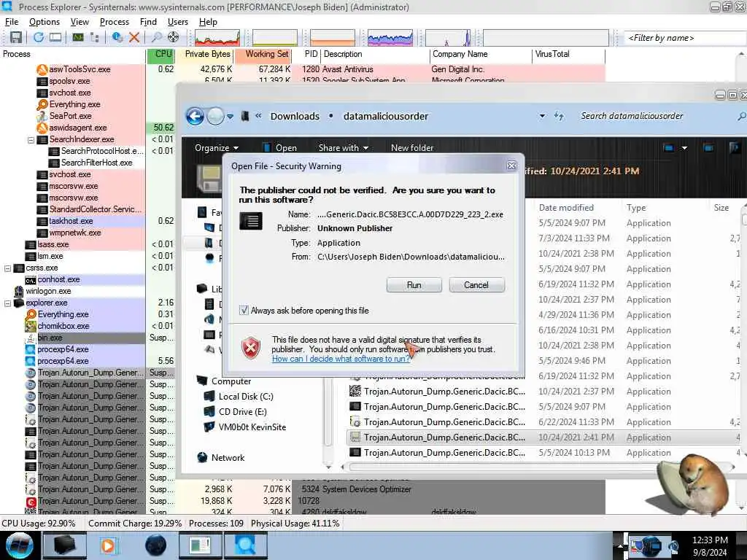Click the Explorer help icon
Viewport: 747px width, 560px height.
click(734, 148)
